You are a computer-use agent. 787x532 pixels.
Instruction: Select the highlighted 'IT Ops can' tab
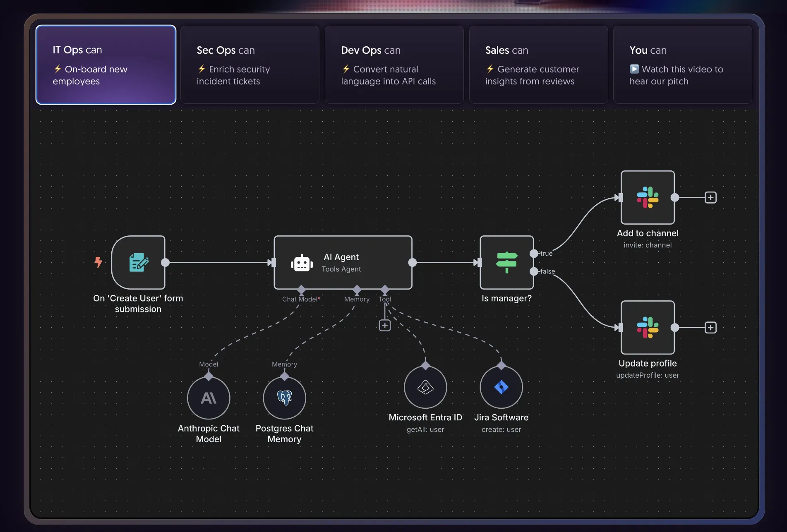pyautogui.click(x=106, y=65)
